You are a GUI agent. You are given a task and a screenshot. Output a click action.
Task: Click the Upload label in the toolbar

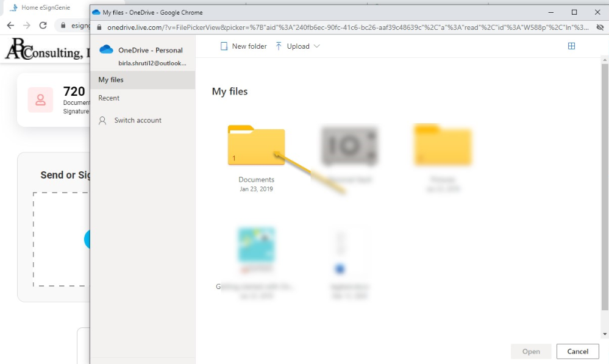click(298, 46)
